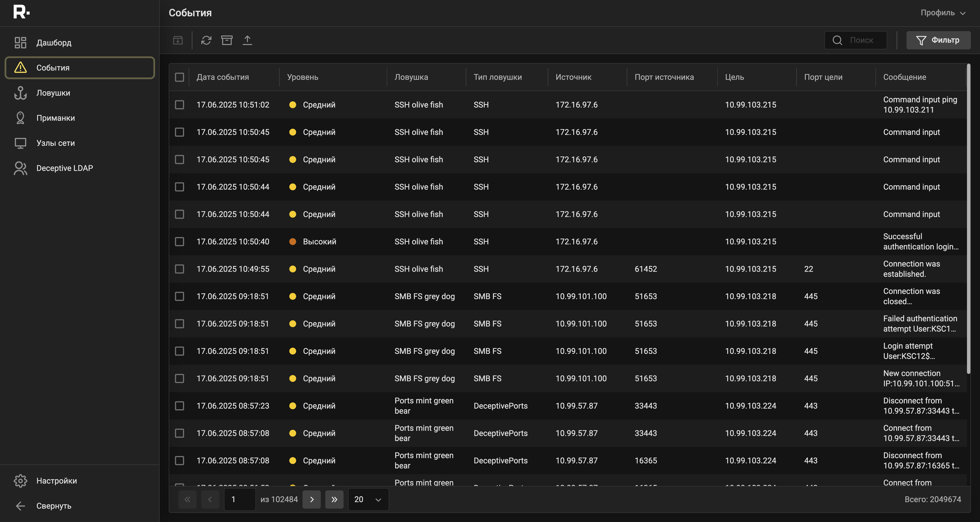980x522 pixels.
Task: Click the Фильтр button
Action: click(x=938, y=40)
